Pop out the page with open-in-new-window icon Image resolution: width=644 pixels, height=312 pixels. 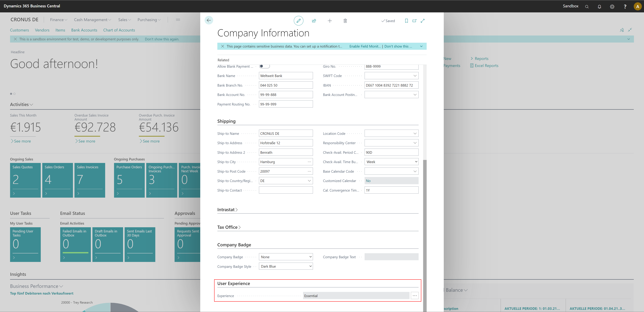pos(414,21)
